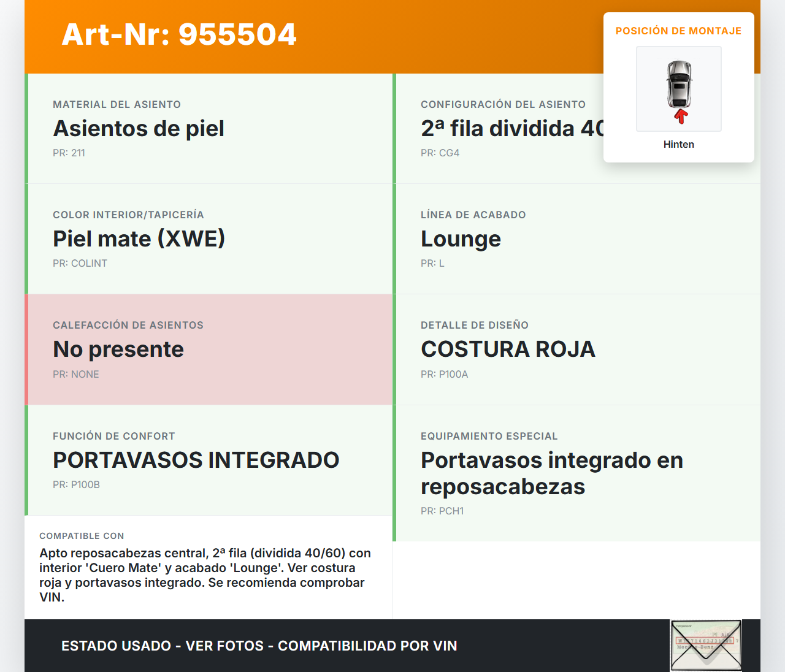Select the 'EQUIPAMIENTO ESPECIAL' section header
Screen dimensions: 785x672
489,436
